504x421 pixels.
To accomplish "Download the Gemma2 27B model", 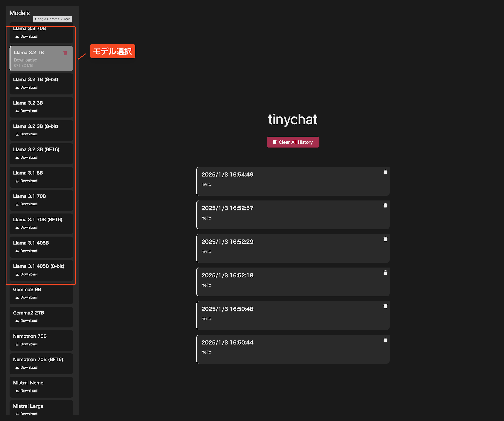I will (26, 321).
